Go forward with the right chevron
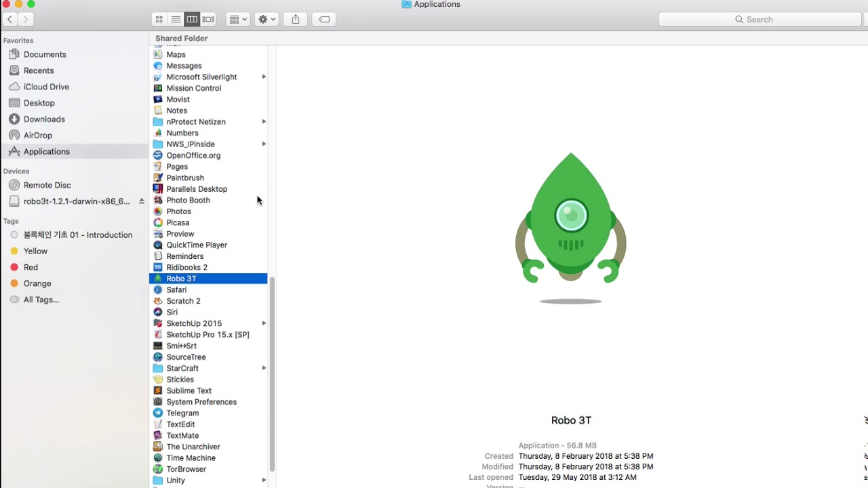Screen dimensions: 868x488 click(26, 20)
